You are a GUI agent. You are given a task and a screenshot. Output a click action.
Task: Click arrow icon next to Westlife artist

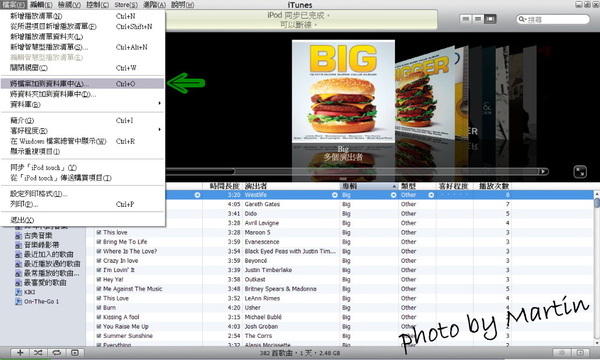coord(334,195)
